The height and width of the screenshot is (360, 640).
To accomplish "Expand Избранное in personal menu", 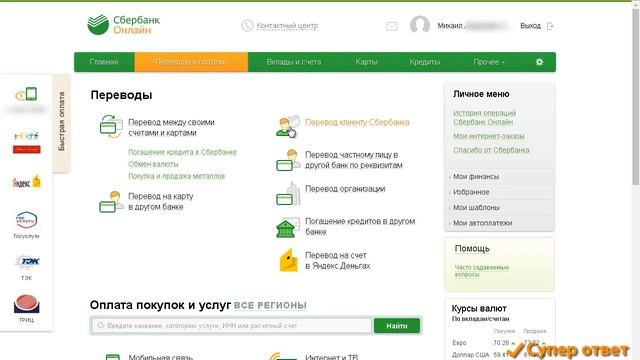I will tap(471, 192).
